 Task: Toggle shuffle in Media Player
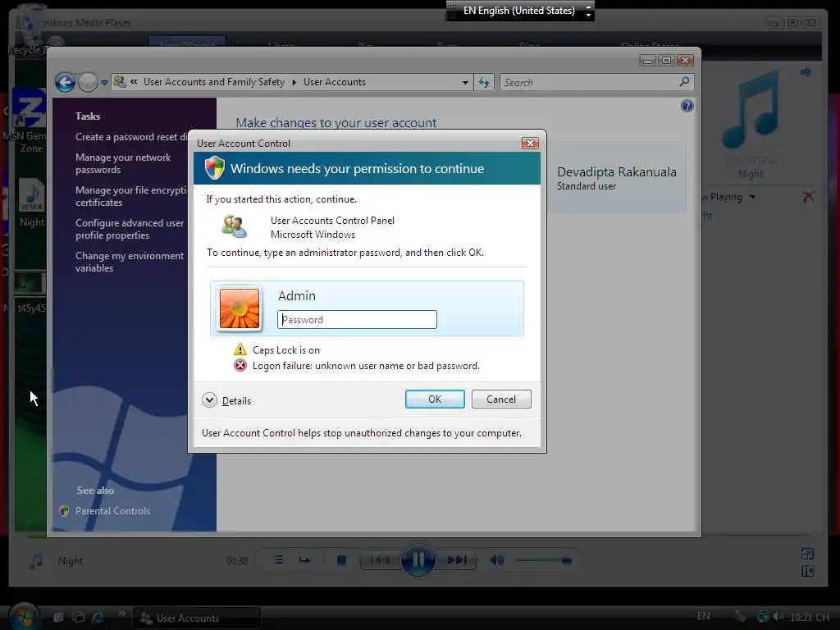point(279,559)
